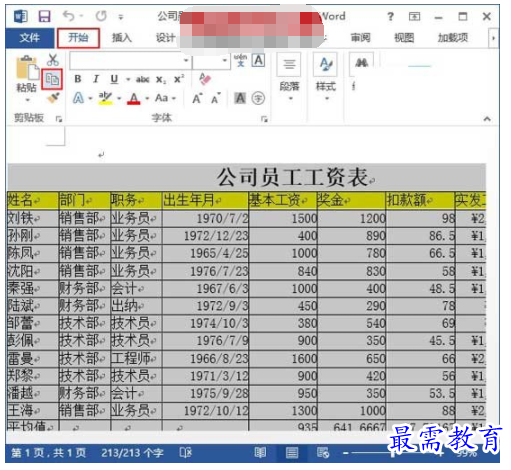Open font color dropdown arrow

tap(147, 98)
